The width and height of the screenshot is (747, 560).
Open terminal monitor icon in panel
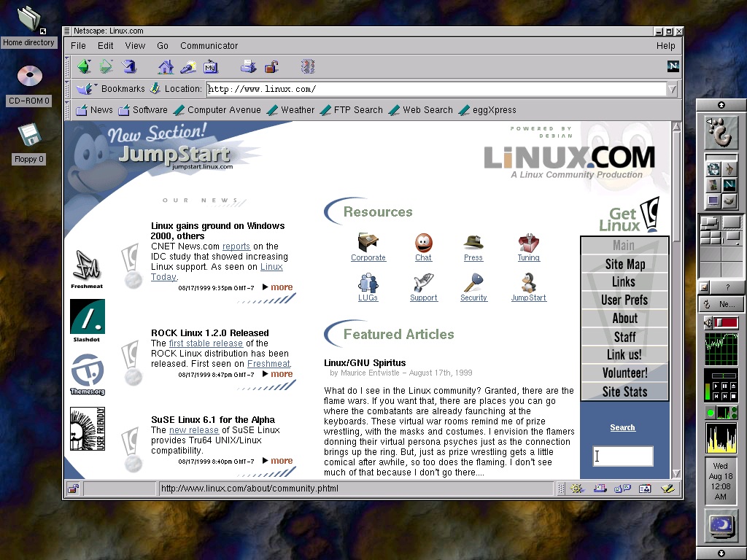(x=713, y=201)
